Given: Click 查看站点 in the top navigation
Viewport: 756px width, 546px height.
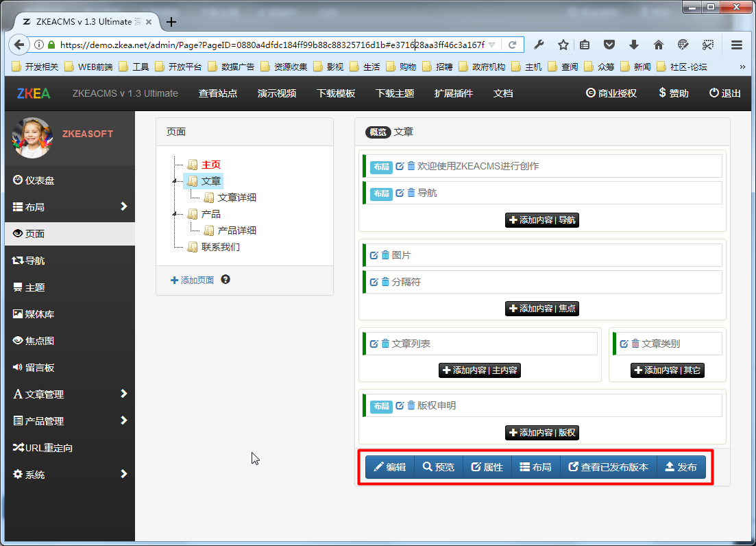Looking at the screenshot, I should (x=218, y=93).
